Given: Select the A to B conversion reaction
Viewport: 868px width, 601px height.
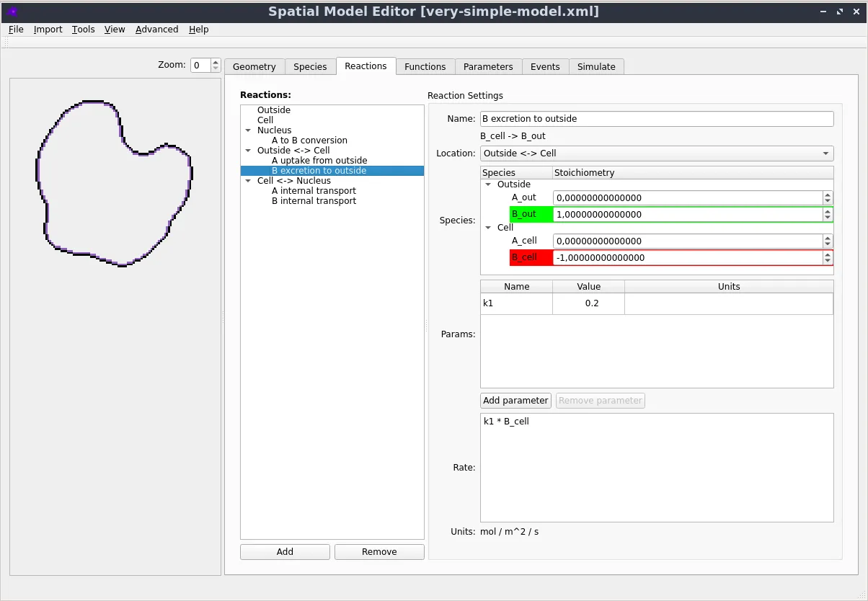Looking at the screenshot, I should pos(309,141).
